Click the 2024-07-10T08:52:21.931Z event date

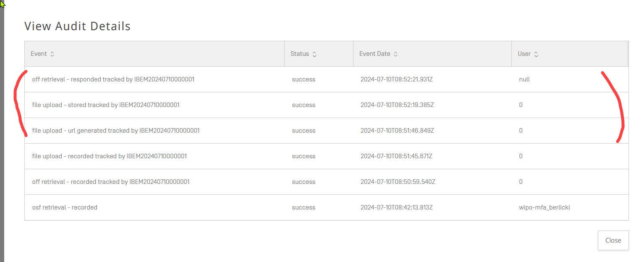pyautogui.click(x=396, y=79)
